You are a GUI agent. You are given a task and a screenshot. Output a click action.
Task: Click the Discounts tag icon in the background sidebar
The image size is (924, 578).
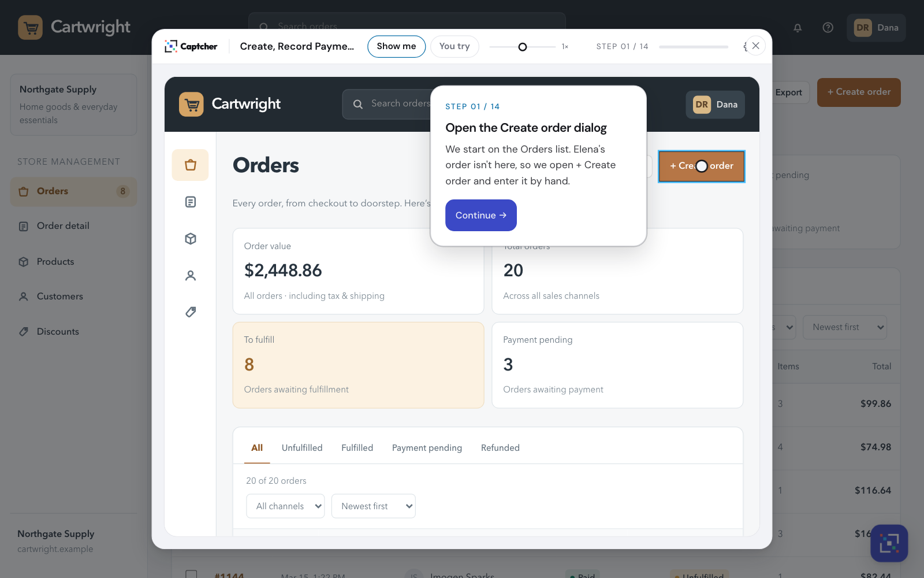24,332
